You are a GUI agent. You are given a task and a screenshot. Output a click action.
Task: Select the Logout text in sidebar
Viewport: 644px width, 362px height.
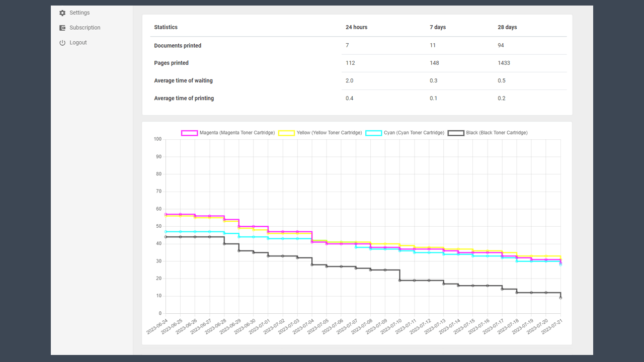tap(78, 43)
